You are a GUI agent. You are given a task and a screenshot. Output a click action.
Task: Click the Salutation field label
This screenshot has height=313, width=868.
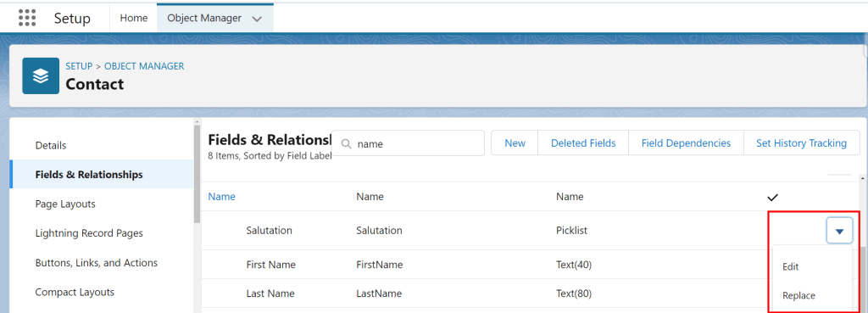(269, 231)
